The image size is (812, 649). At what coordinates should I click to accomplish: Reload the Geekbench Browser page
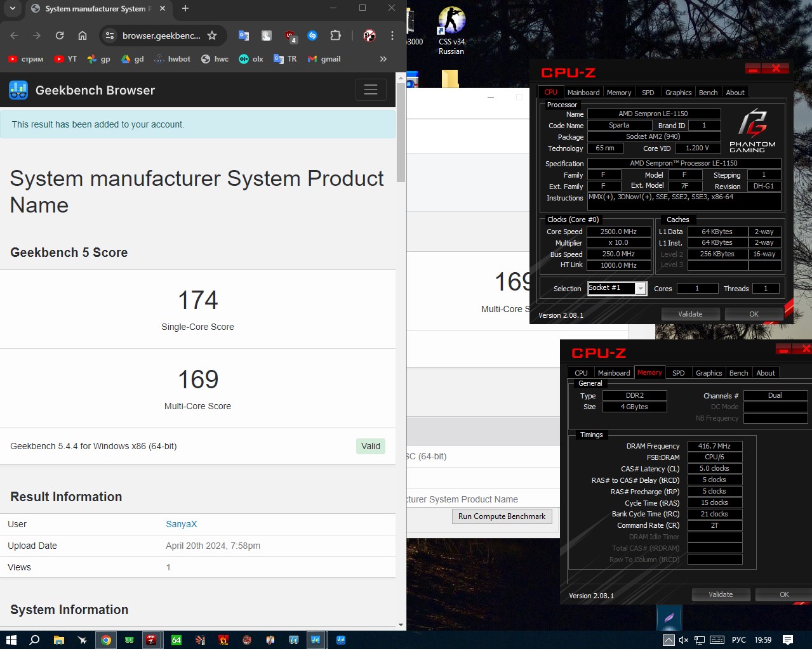(60, 36)
